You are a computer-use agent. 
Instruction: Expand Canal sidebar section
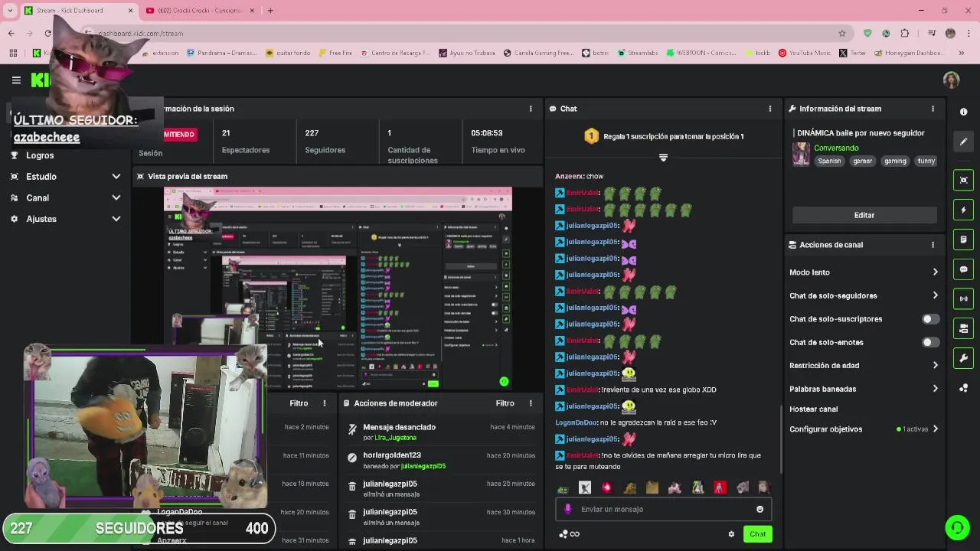click(x=116, y=197)
